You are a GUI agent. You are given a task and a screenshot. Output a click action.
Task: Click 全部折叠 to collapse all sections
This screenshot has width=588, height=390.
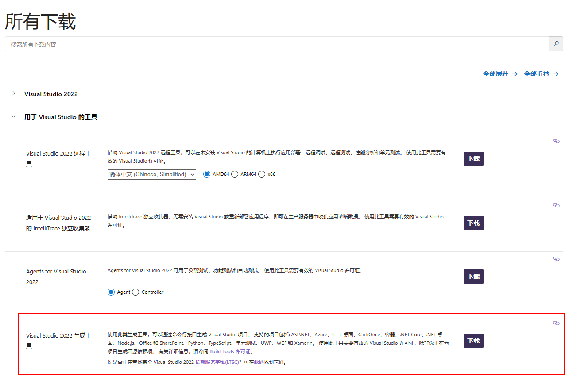click(542, 74)
